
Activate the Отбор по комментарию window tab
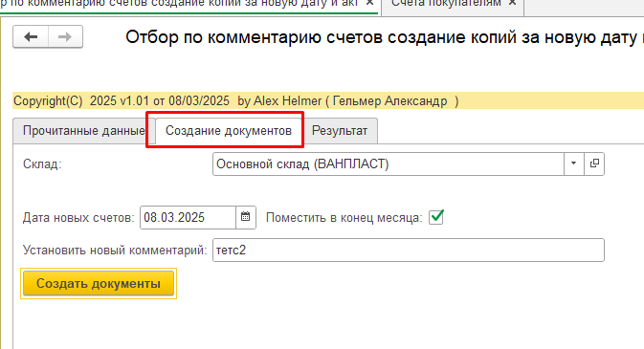tap(179, 3)
